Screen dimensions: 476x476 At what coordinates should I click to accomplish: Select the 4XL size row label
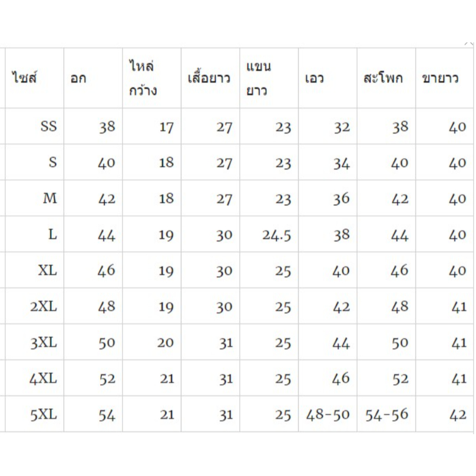click(x=44, y=378)
